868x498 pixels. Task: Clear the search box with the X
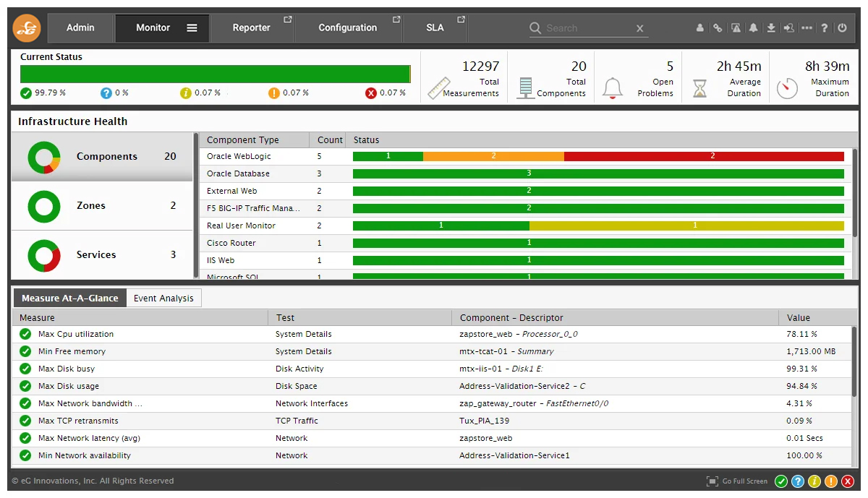[639, 28]
